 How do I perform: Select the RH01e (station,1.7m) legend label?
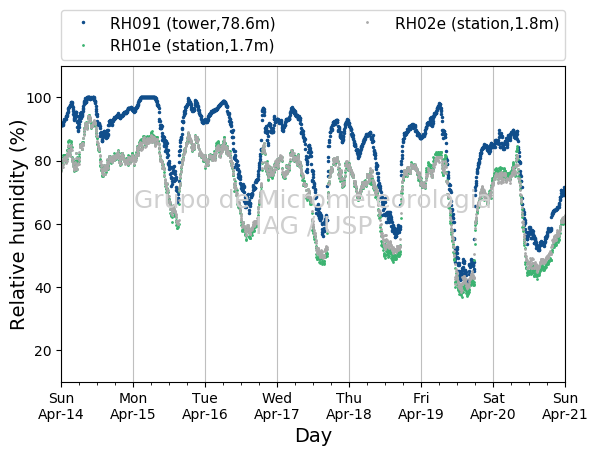click(192, 46)
